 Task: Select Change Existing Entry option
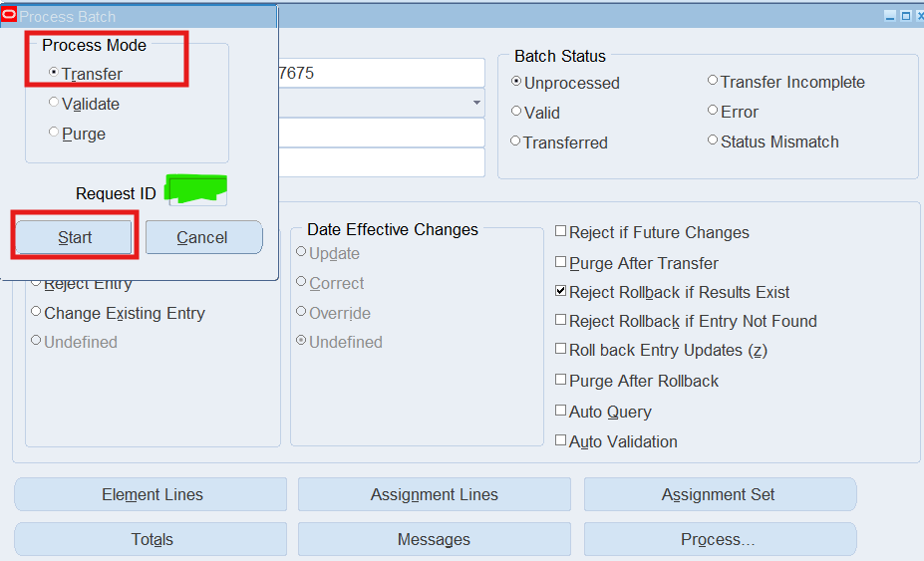click(37, 313)
